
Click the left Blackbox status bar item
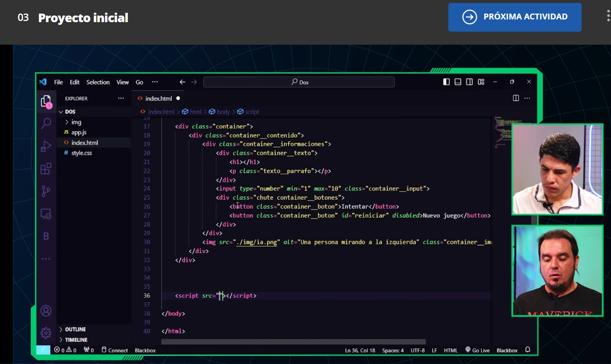pyautogui.click(x=145, y=350)
